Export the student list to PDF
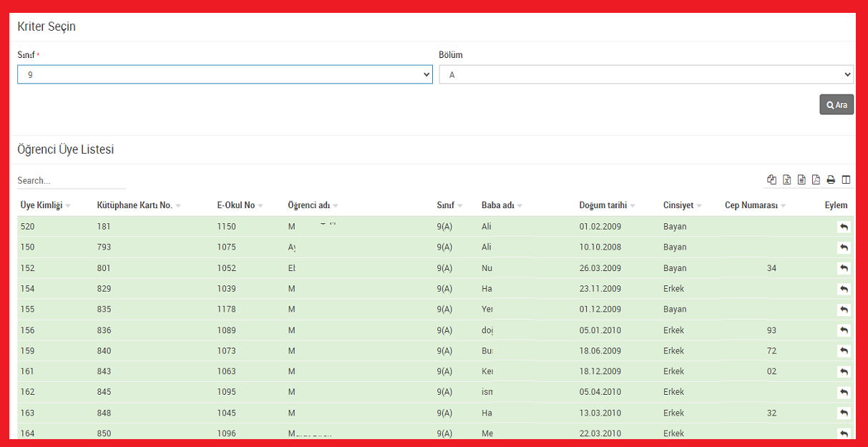This screenshot has height=447, width=868. [816, 180]
